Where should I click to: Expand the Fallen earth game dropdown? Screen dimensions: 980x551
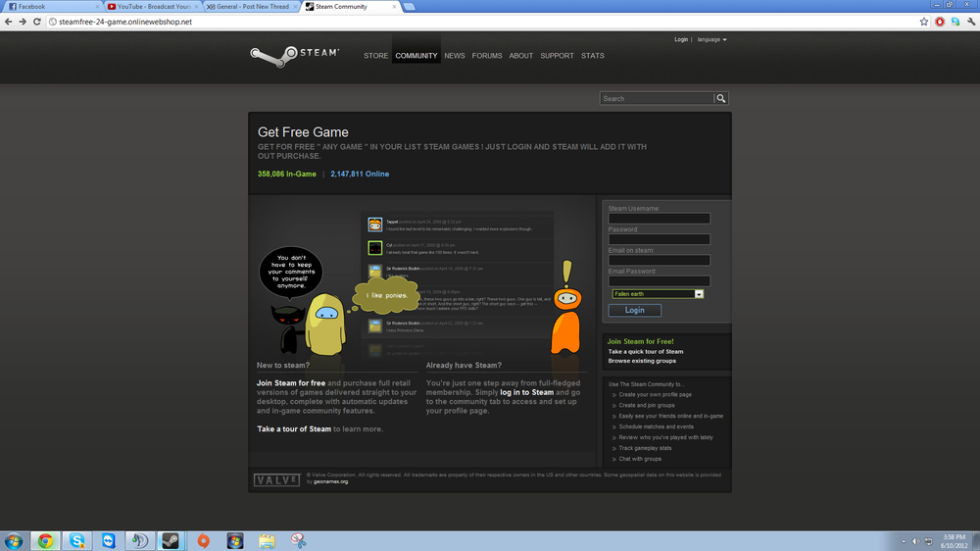[x=699, y=294]
